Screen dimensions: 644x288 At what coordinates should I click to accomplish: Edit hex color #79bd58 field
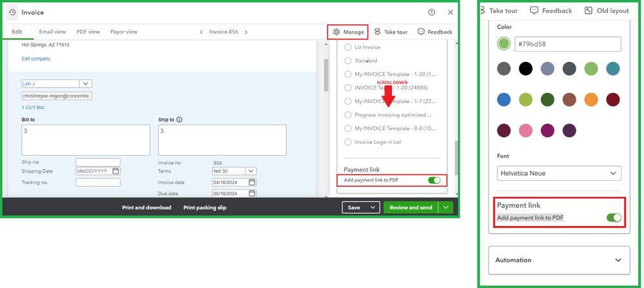point(567,44)
